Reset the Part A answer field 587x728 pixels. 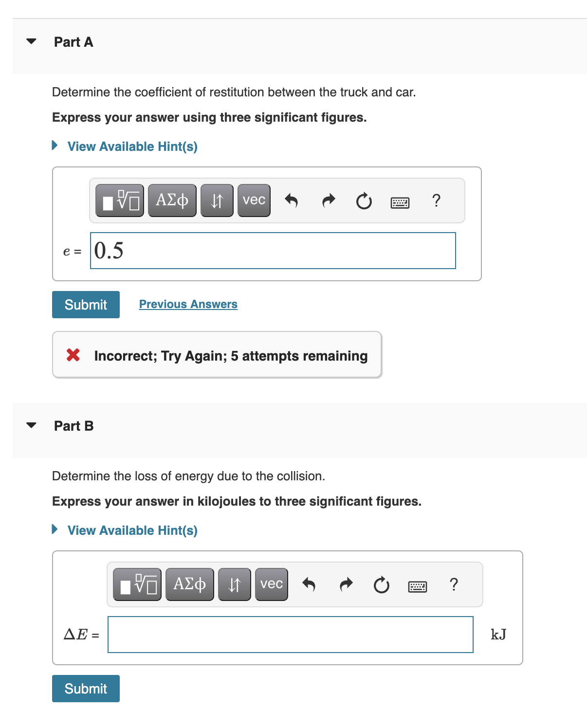tap(364, 201)
